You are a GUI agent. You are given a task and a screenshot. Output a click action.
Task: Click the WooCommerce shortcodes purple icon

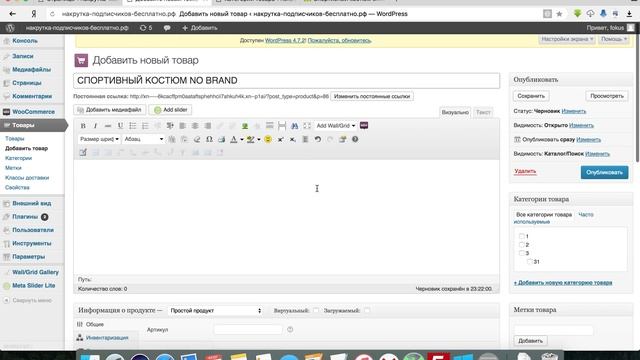coord(364,126)
